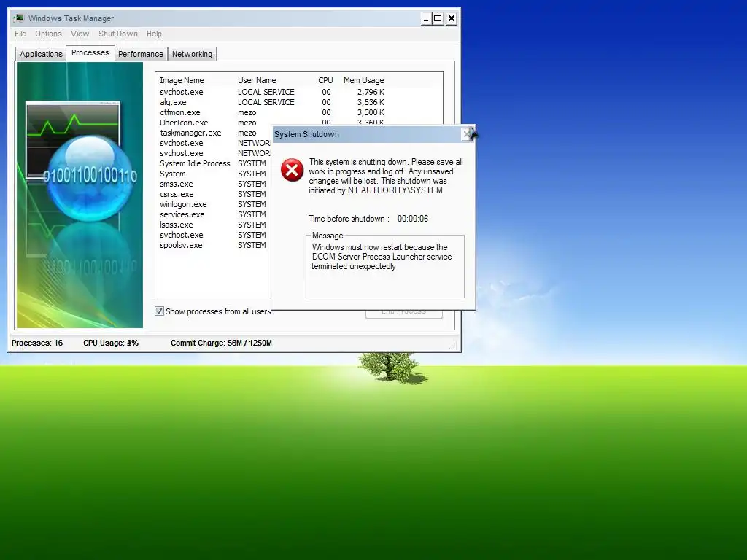Open the Shut Down menu
The image size is (747, 560).
pyautogui.click(x=117, y=34)
